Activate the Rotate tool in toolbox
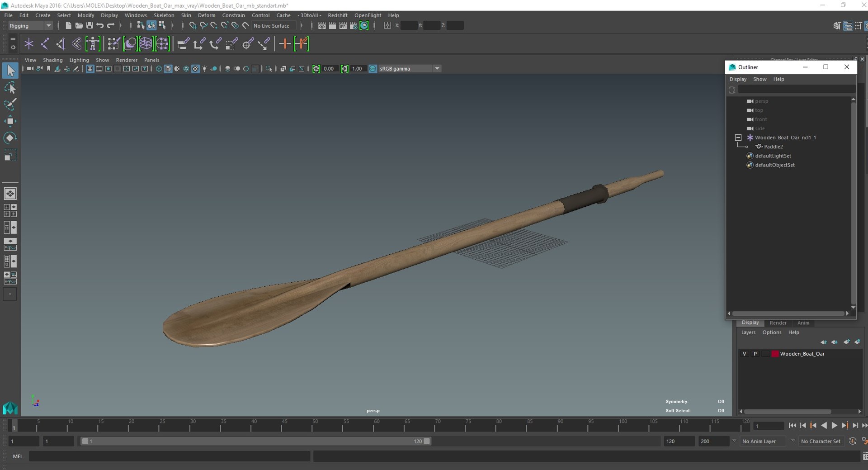Image resolution: width=868 pixels, height=470 pixels. (x=10, y=138)
